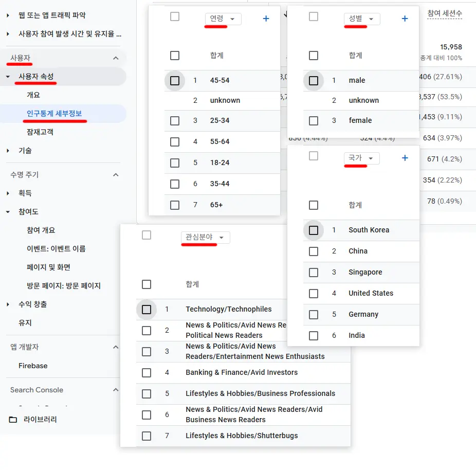The height and width of the screenshot is (470, 476).
Task: Sort by 참여 세션수 column header
Action: point(445,13)
